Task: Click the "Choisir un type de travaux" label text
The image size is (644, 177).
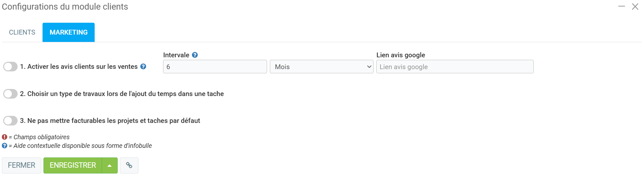Action: [x=122, y=94]
